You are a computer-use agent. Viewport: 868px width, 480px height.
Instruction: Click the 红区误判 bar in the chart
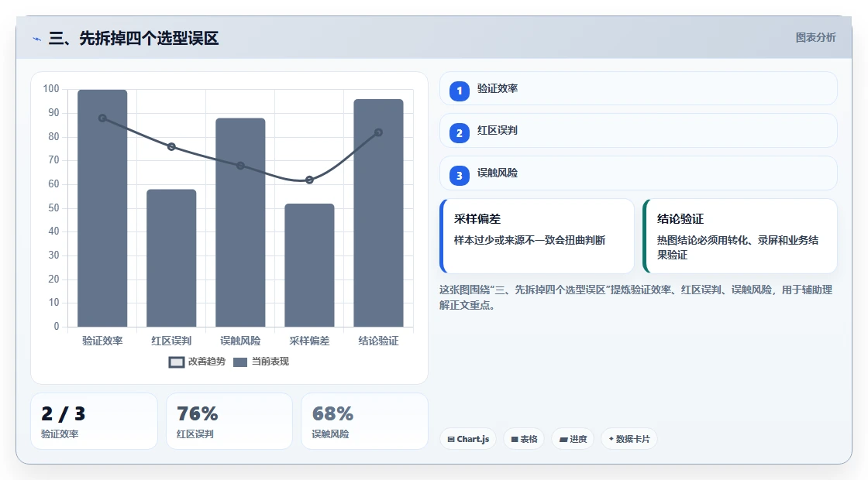click(171, 258)
